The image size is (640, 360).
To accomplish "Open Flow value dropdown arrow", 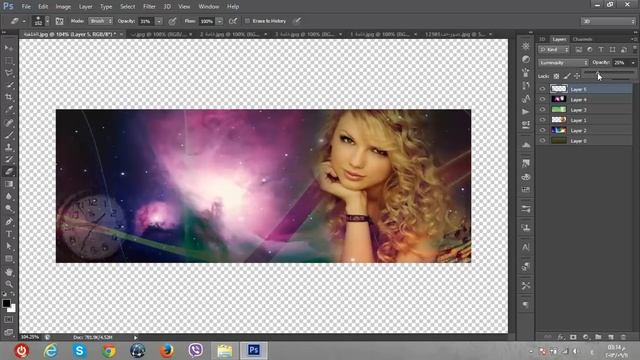I will click(220, 21).
